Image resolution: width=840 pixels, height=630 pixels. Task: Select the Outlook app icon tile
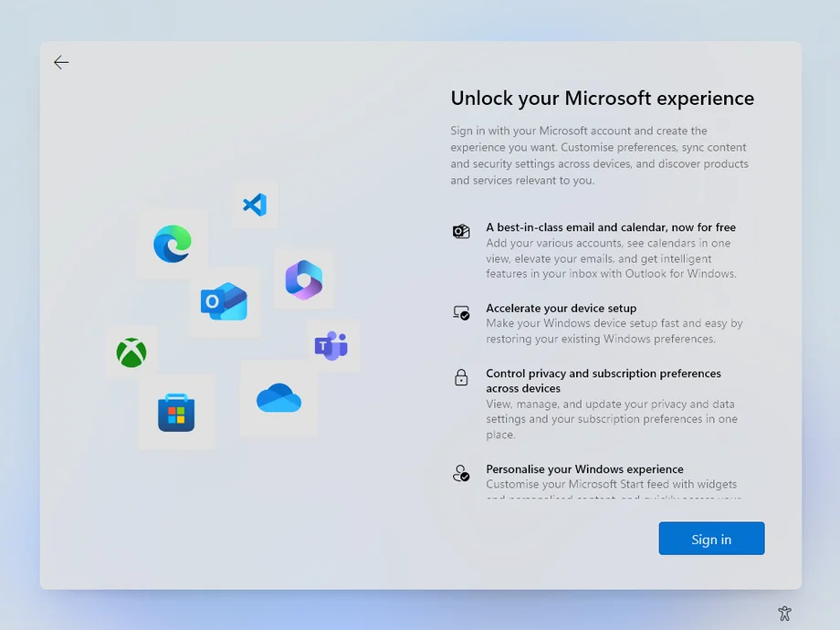tap(225, 301)
